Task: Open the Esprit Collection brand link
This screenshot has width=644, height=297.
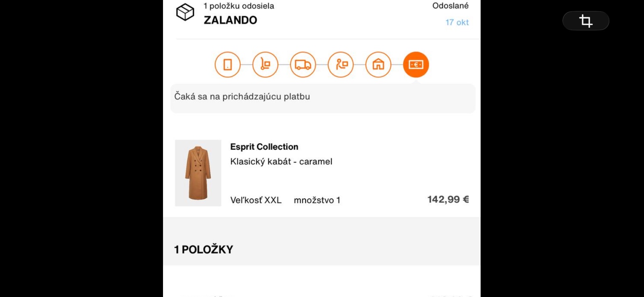Action: (x=264, y=147)
